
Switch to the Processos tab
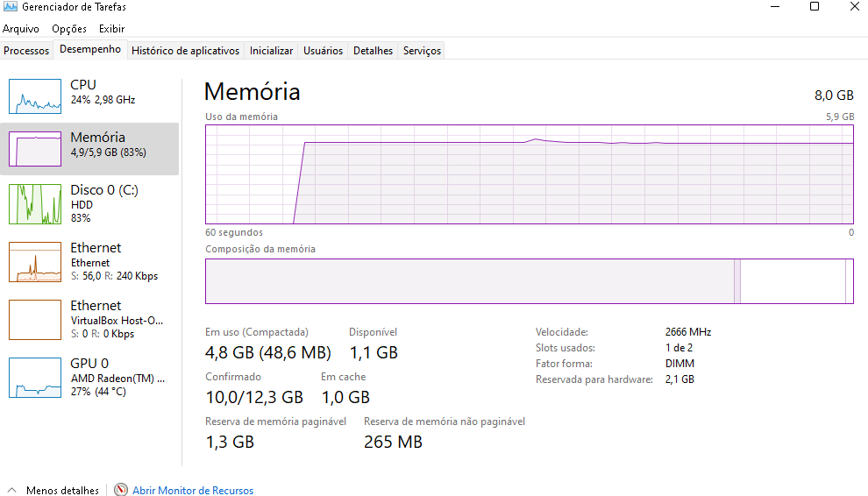coord(26,50)
